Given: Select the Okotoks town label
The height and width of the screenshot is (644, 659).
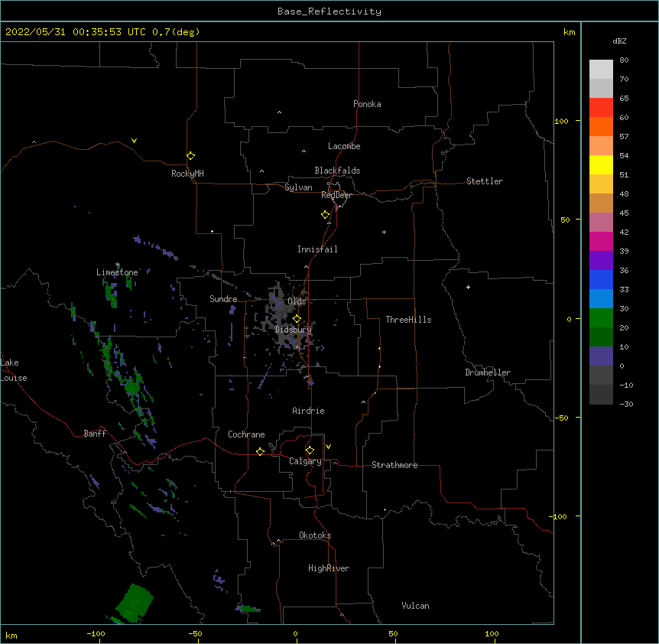Looking at the screenshot, I should pyautogui.click(x=315, y=535).
